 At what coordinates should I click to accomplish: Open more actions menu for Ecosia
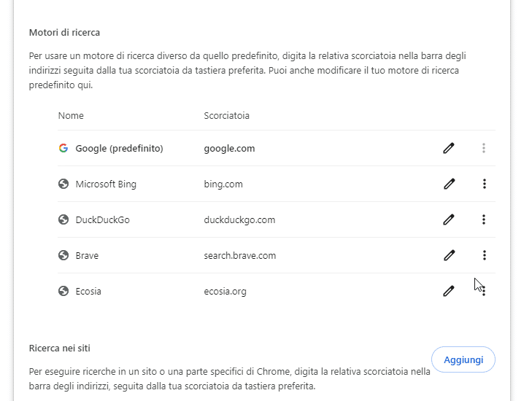[x=484, y=291]
